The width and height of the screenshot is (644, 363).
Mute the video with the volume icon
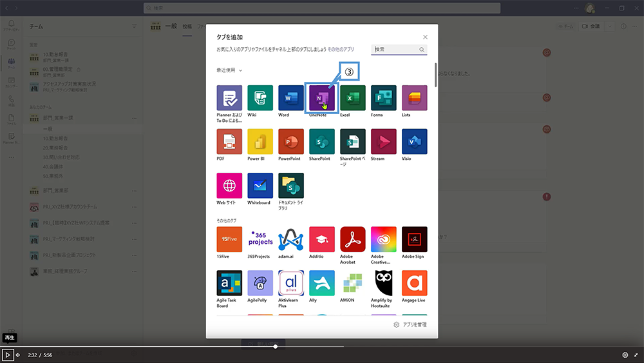click(18, 355)
